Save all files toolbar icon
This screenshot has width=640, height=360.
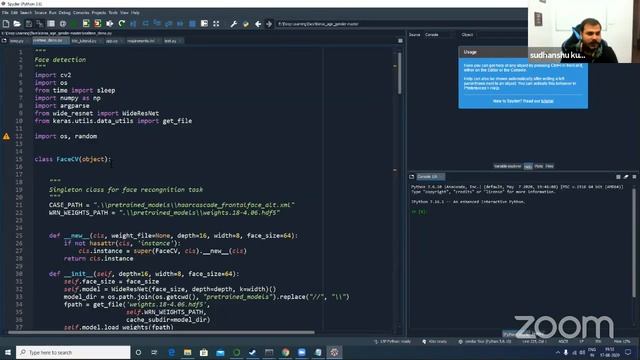click(x=40, y=24)
